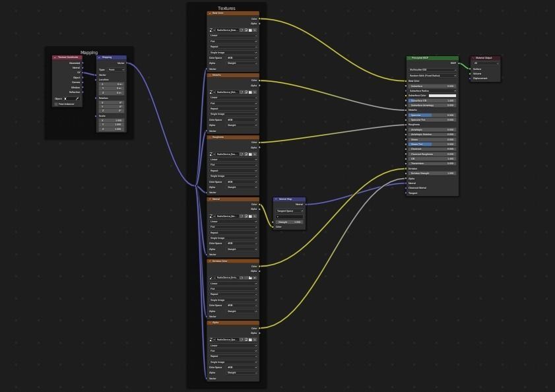Click the fake user shield icon on Base Color texture

click(x=242, y=30)
